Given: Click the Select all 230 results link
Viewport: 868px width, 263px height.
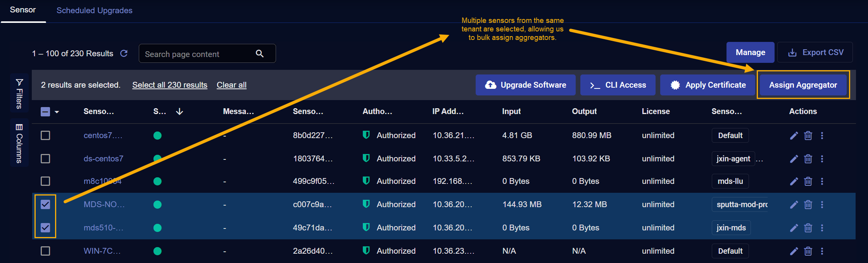Looking at the screenshot, I should (170, 85).
